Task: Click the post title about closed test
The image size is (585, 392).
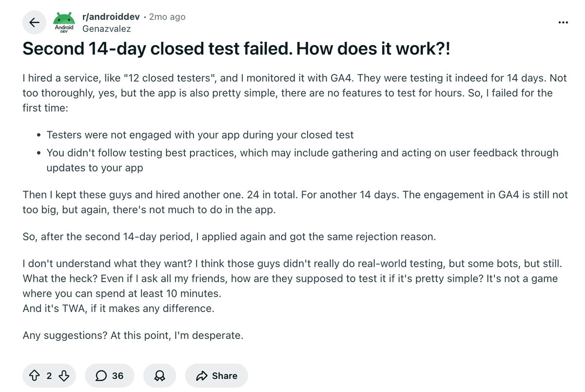Action: coord(235,49)
